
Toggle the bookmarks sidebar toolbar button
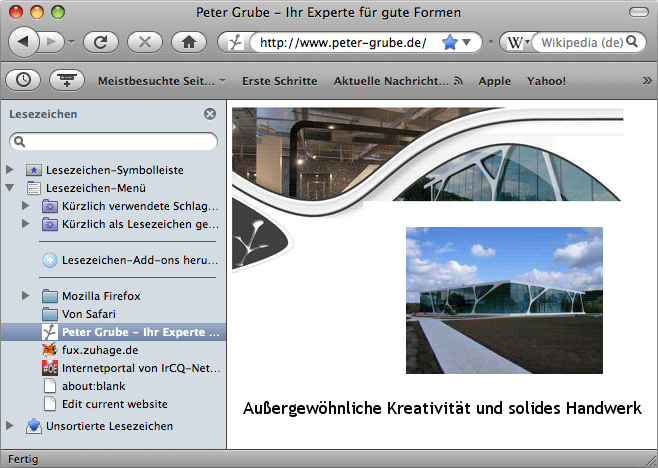click(x=67, y=80)
